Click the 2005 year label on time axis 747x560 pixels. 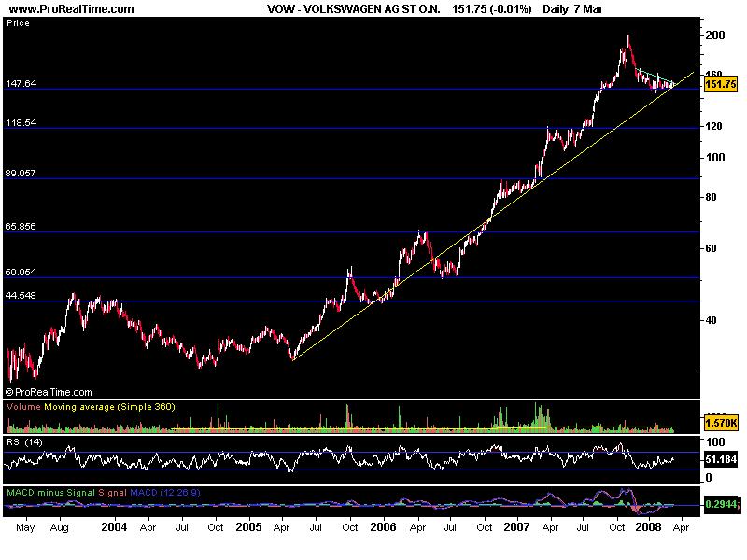pyautogui.click(x=248, y=527)
